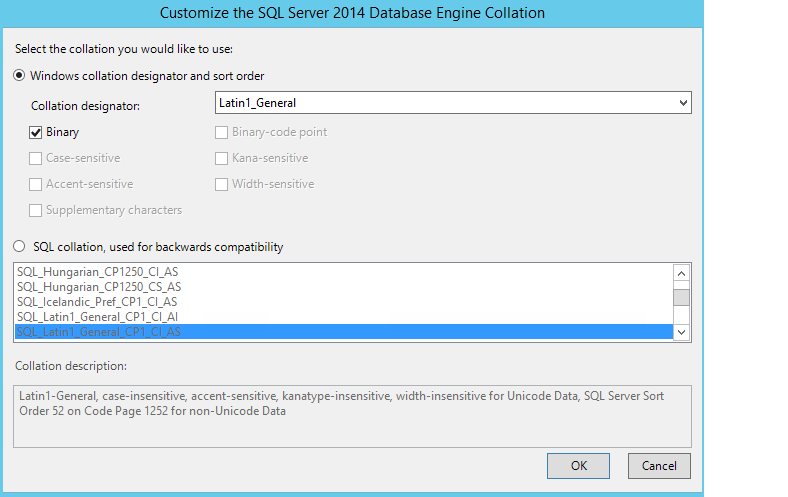Select SQL_Latin1_General_CP1_CI_AI in the list
Image resolution: width=788 pixels, height=497 pixels.
click(x=344, y=317)
